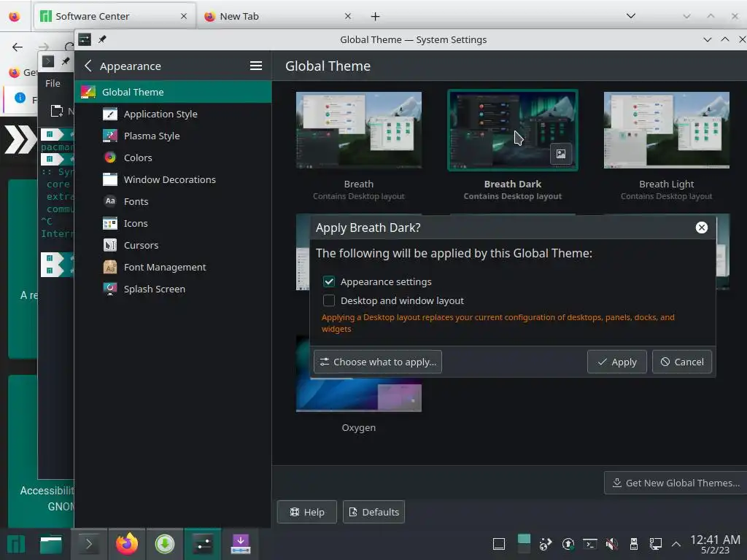
Task: Open the Appearance hamburger menu
Action: tap(256, 66)
